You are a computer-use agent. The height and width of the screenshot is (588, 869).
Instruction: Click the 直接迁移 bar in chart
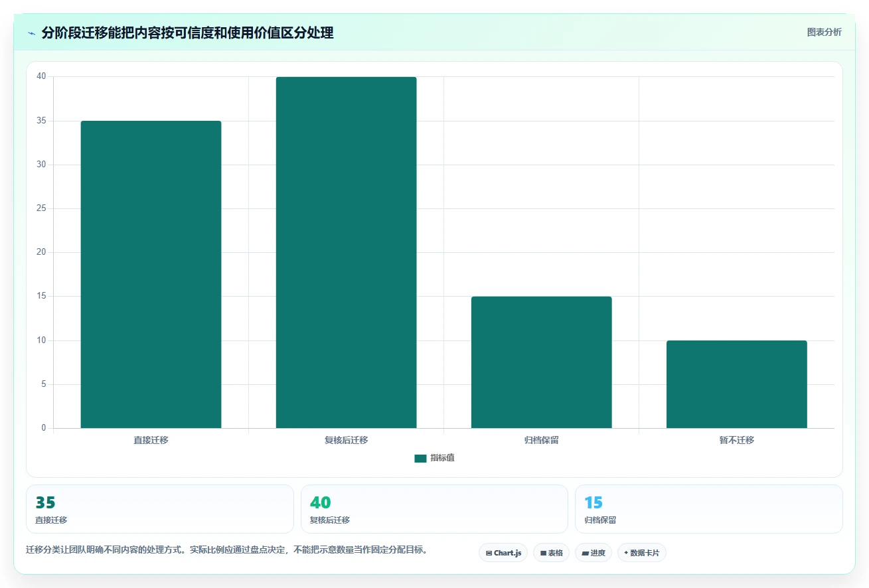[151, 274]
